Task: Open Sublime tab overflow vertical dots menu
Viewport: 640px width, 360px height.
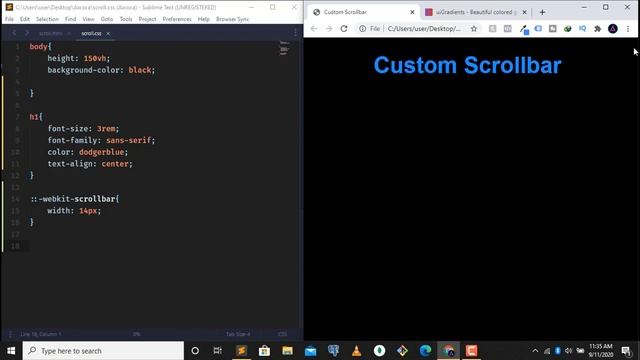Action: tap(295, 33)
